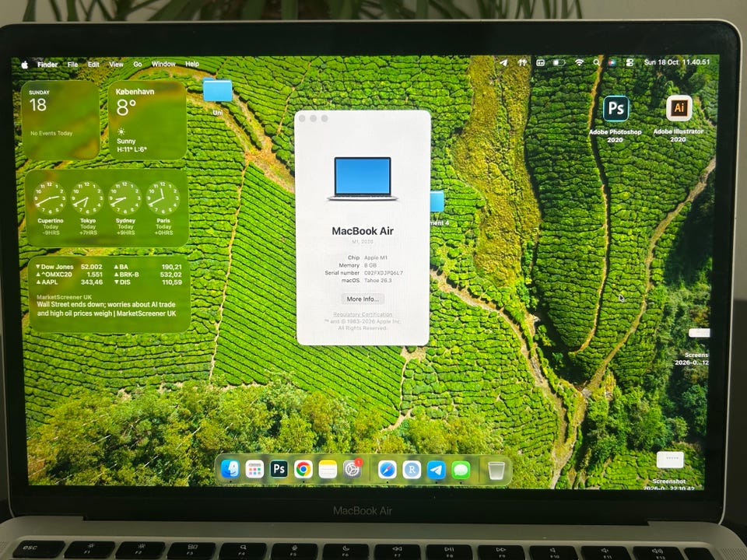
Task: Open the Notes app in dock
Action: (x=328, y=470)
